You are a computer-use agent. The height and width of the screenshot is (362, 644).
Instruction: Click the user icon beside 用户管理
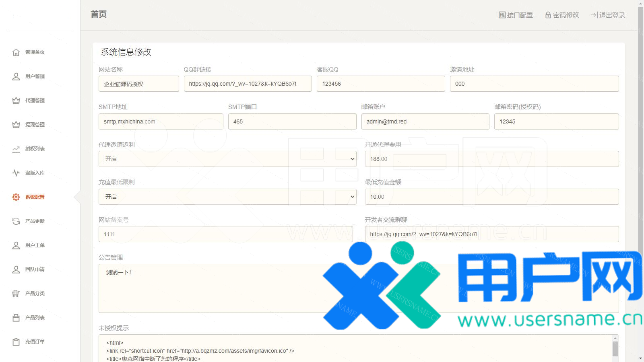(x=16, y=76)
